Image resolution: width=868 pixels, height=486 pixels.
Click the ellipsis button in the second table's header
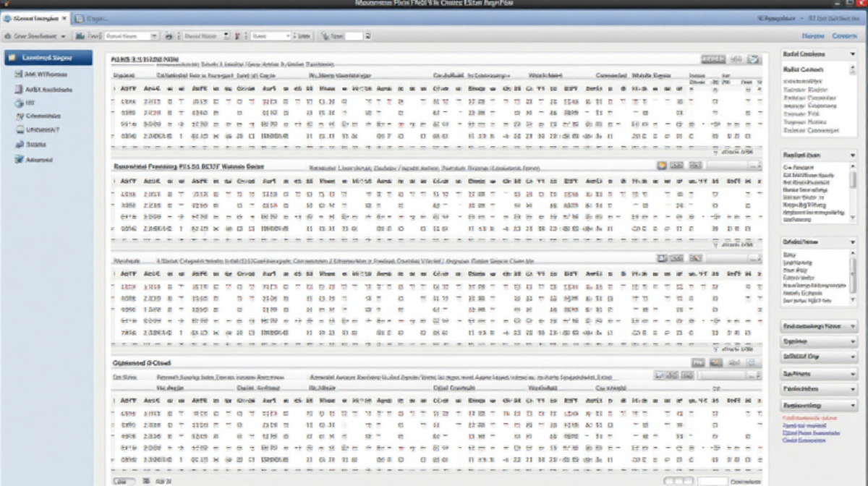tap(755, 166)
